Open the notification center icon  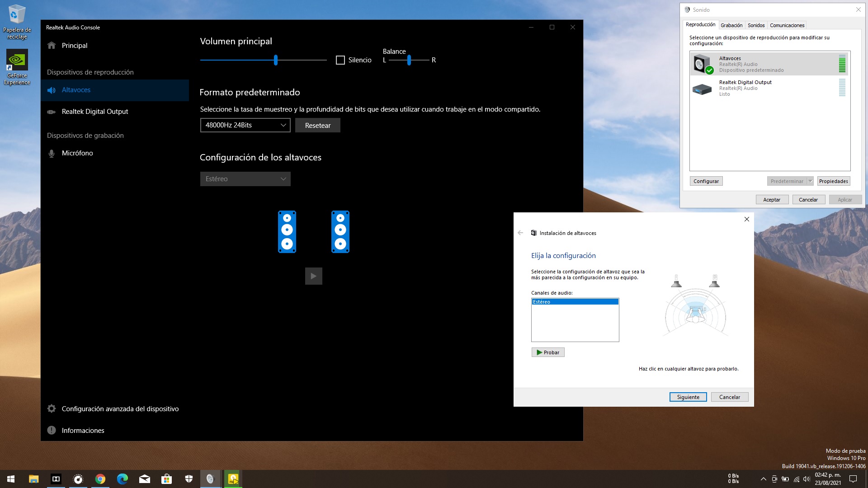point(853,479)
